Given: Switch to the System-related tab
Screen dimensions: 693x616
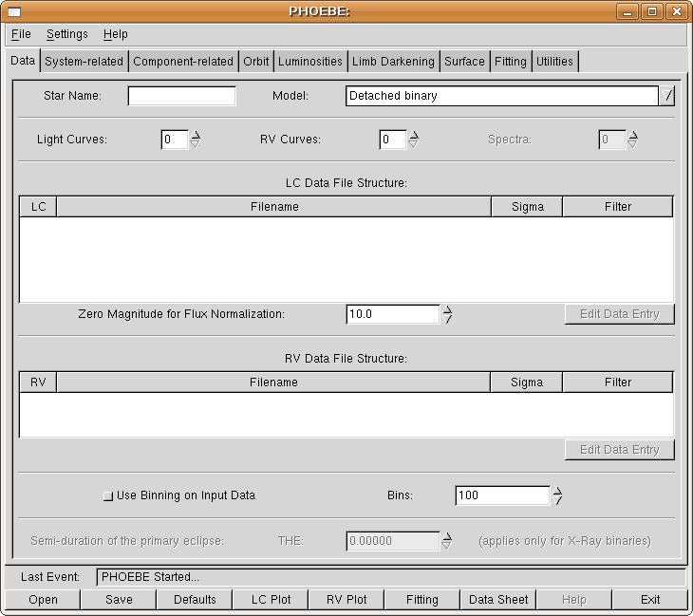Looking at the screenshot, I should point(84,62).
